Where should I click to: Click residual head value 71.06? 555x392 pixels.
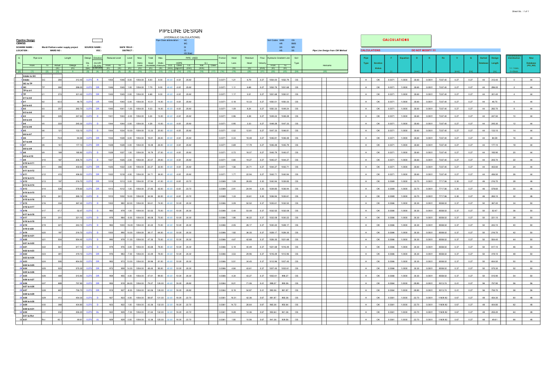coord(249,283)
